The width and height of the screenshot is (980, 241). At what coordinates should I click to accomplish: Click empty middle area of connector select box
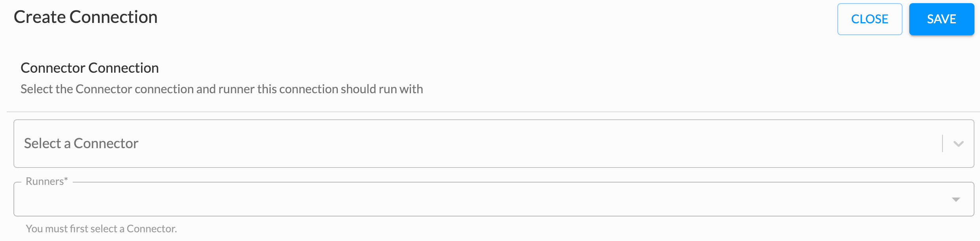click(x=537, y=144)
